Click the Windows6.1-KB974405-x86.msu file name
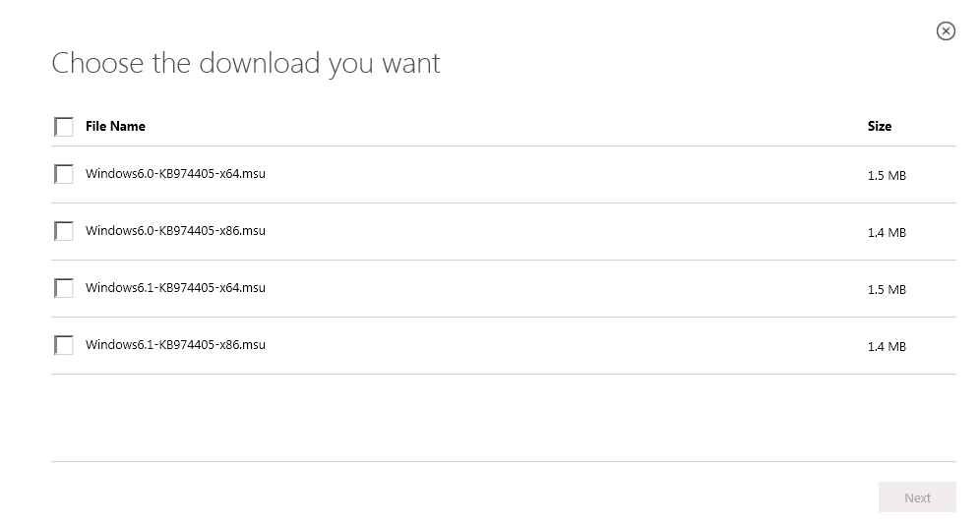The width and height of the screenshot is (980, 525). click(175, 345)
